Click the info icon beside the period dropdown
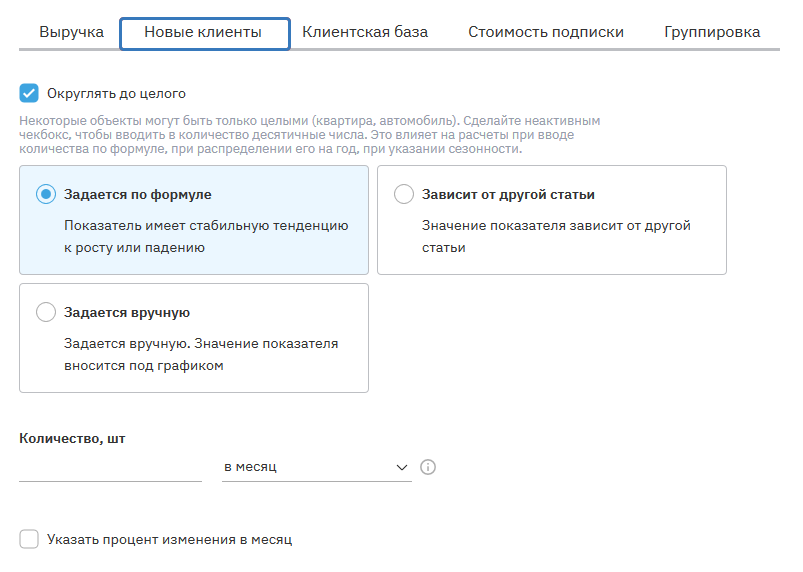 [x=428, y=467]
